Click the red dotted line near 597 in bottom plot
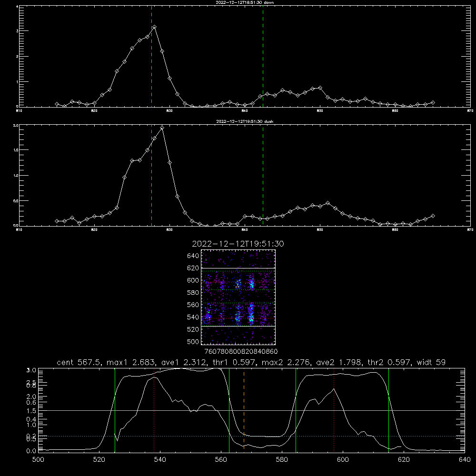 pos(334,410)
